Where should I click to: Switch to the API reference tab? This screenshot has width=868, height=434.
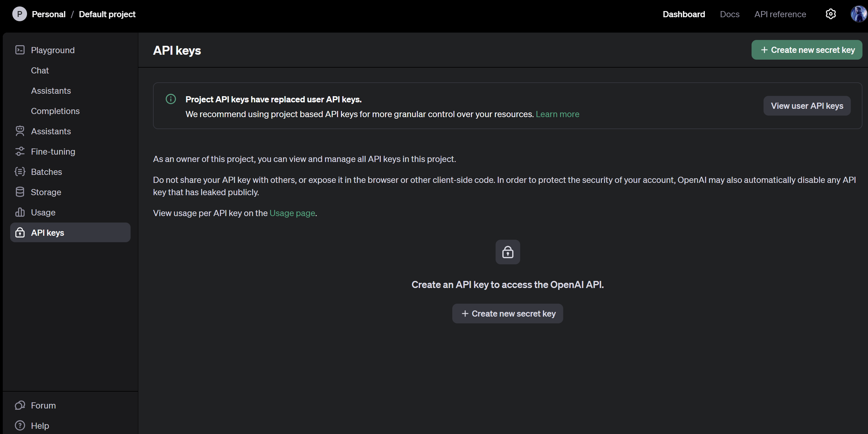[x=780, y=14]
